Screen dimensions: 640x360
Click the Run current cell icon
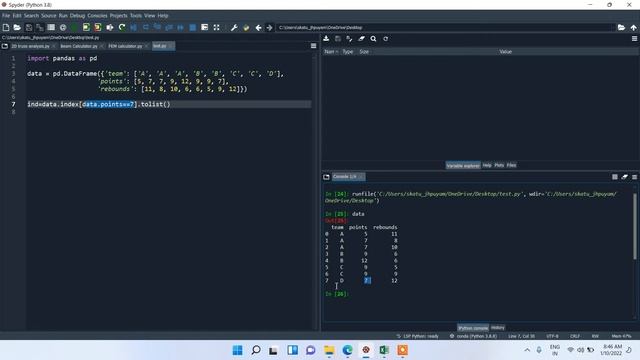point(86,27)
